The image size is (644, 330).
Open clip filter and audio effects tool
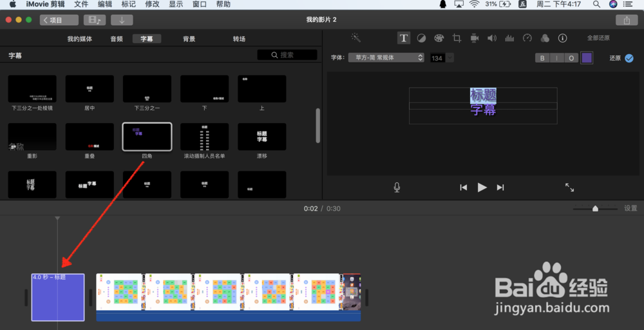tap(545, 38)
